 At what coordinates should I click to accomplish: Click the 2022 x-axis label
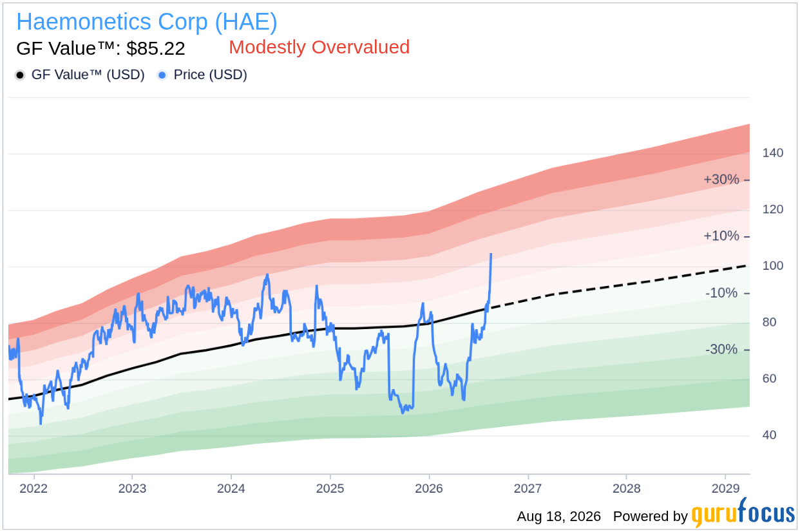pos(33,488)
